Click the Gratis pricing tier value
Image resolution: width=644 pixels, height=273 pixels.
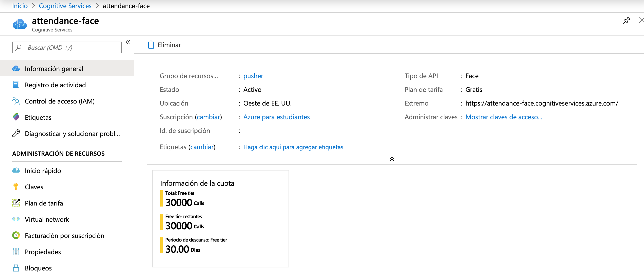pos(474,90)
